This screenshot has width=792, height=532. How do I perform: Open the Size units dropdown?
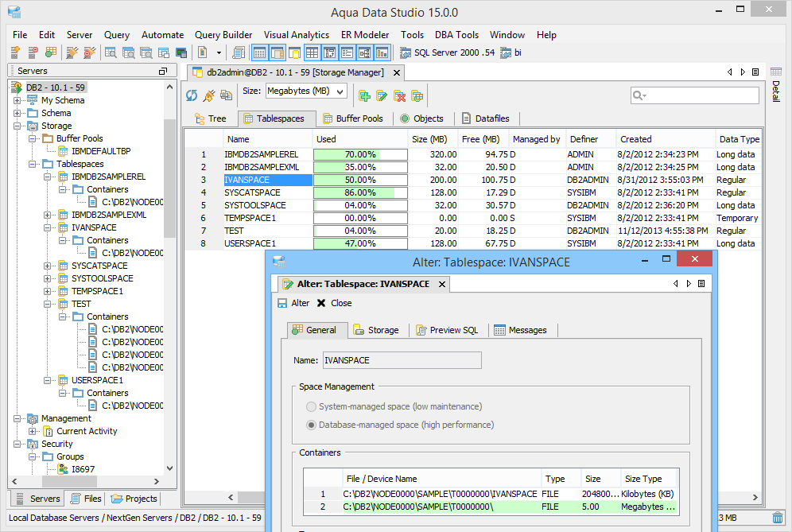(306, 91)
